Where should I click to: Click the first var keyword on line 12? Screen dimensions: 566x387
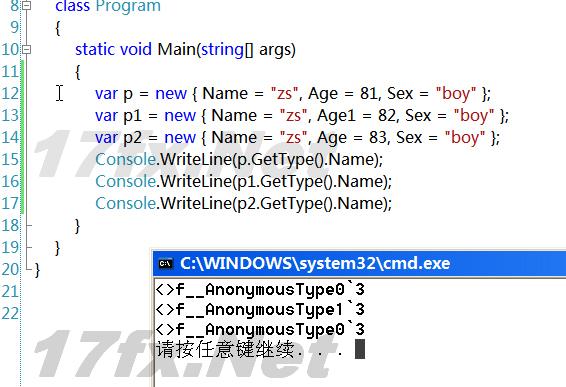click(106, 94)
